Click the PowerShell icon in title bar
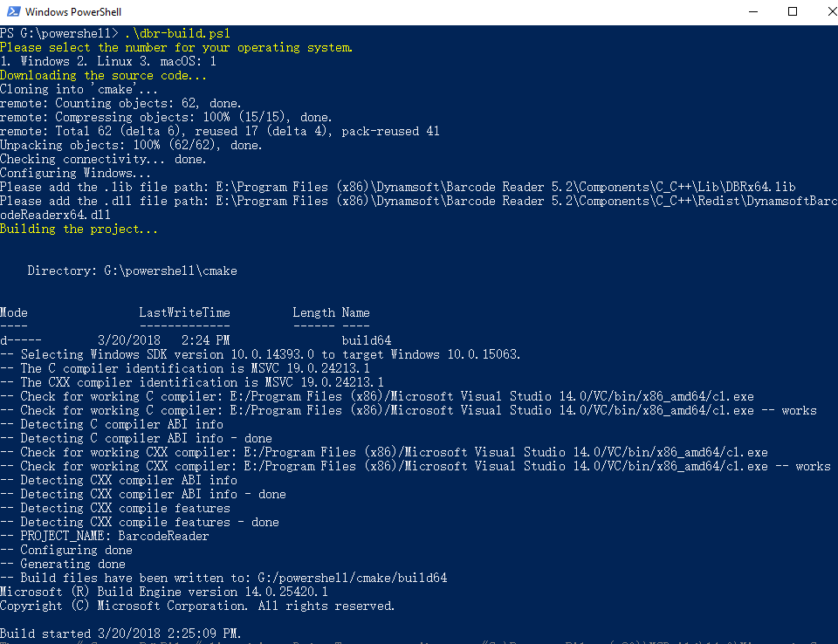The width and height of the screenshot is (838, 644). (x=12, y=12)
